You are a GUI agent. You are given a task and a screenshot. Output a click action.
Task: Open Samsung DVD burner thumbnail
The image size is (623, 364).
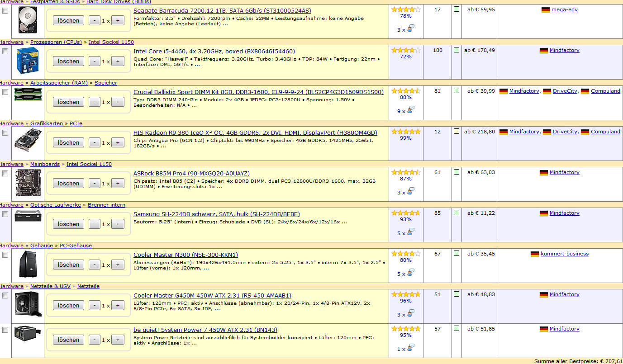click(28, 215)
